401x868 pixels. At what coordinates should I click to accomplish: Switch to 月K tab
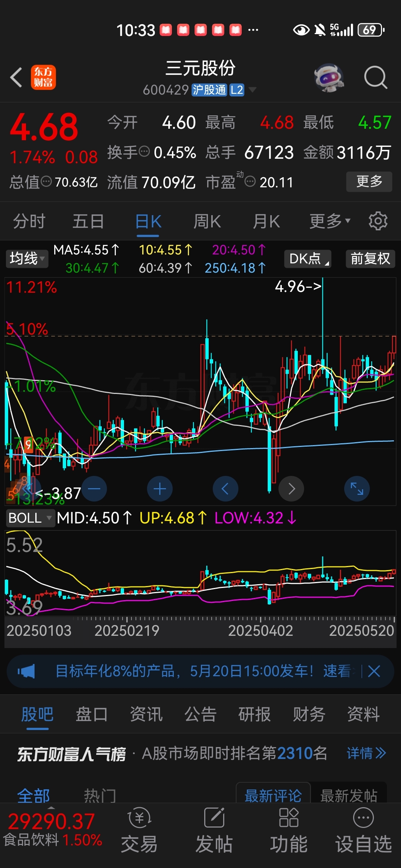266,221
